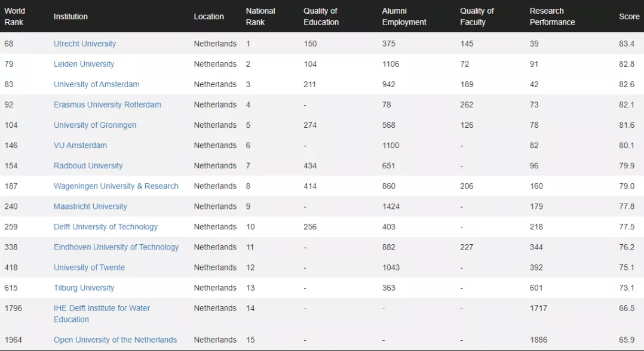The width and height of the screenshot is (644, 351).
Task: Click quality of education value 434
Action: click(310, 166)
